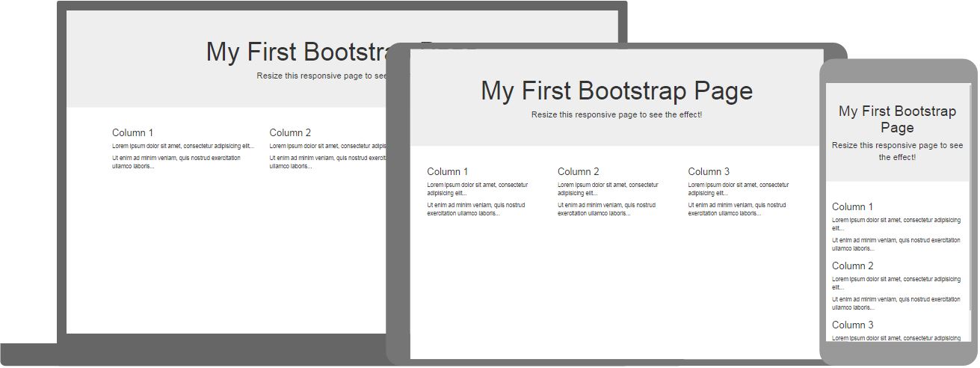Click the tablet's 'My First Bootstrap Page' heading
The width and height of the screenshot is (980, 368).
coord(616,91)
